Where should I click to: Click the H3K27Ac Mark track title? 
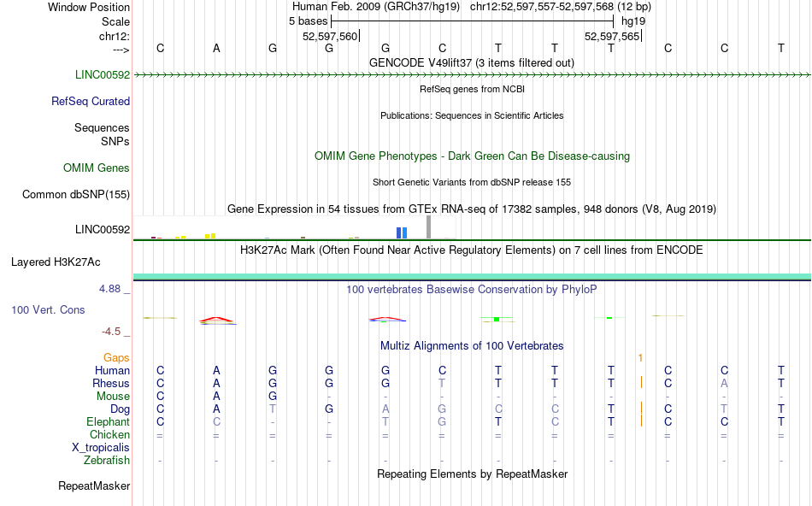pos(471,250)
